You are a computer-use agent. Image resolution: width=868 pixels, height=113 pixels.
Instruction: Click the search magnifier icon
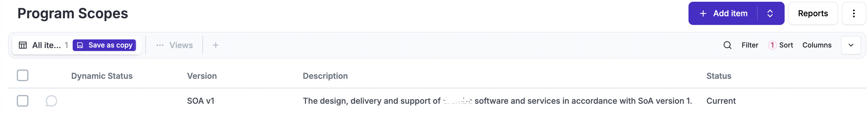pyautogui.click(x=727, y=45)
